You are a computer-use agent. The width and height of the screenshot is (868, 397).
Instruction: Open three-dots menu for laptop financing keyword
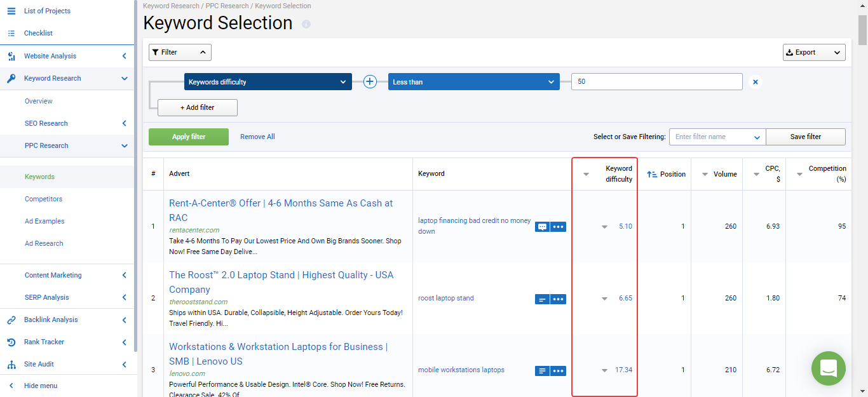pos(558,226)
